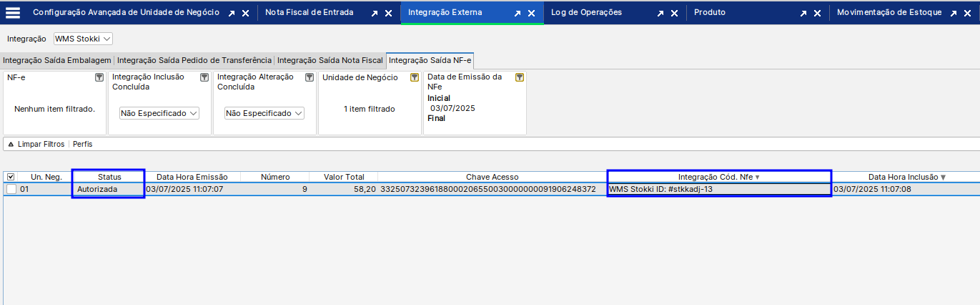Close the Nota Fiscal de Entrada tab

tap(389, 14)
